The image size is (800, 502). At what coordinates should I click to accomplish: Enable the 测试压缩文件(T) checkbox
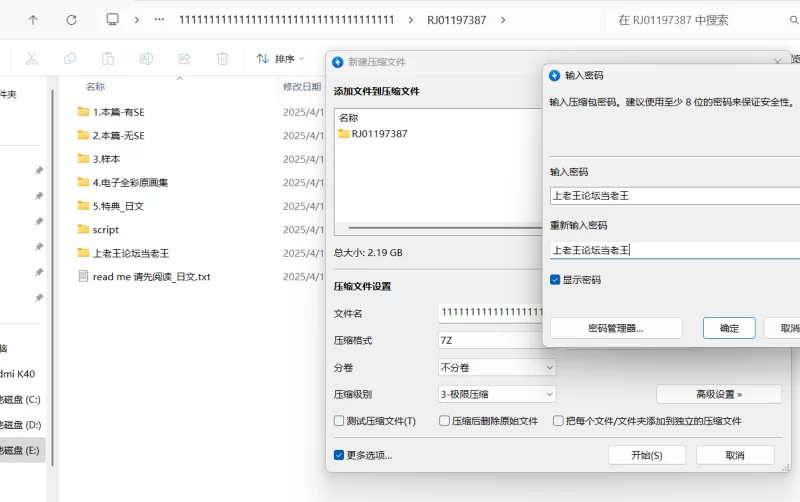[340, 421]
